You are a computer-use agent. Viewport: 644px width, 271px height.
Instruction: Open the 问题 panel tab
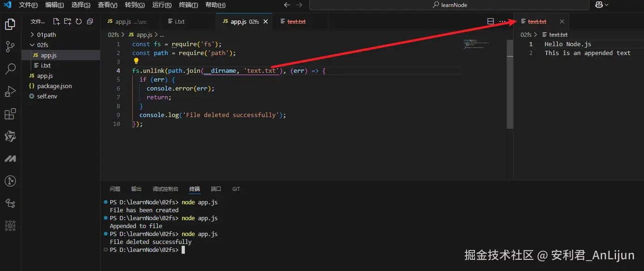click(x=115, y=189)
